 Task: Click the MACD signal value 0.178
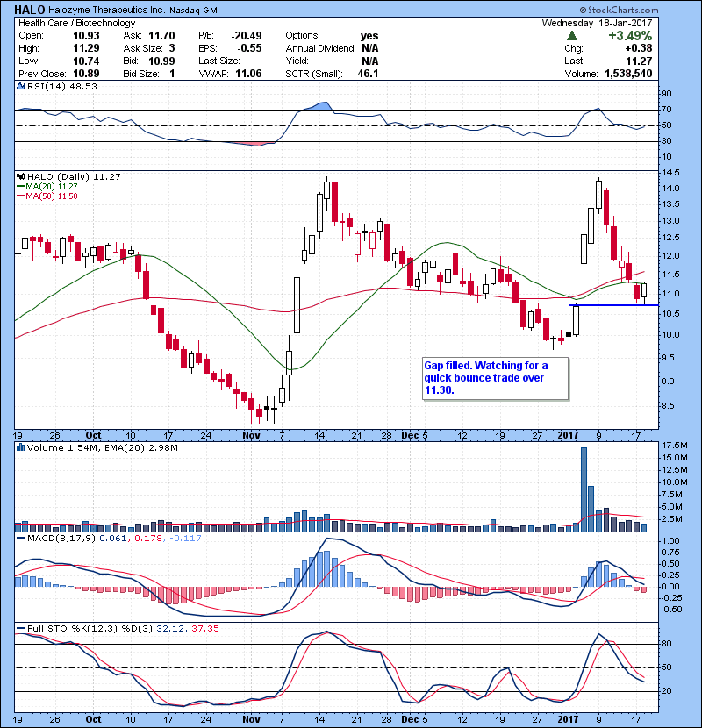(148, 539)
